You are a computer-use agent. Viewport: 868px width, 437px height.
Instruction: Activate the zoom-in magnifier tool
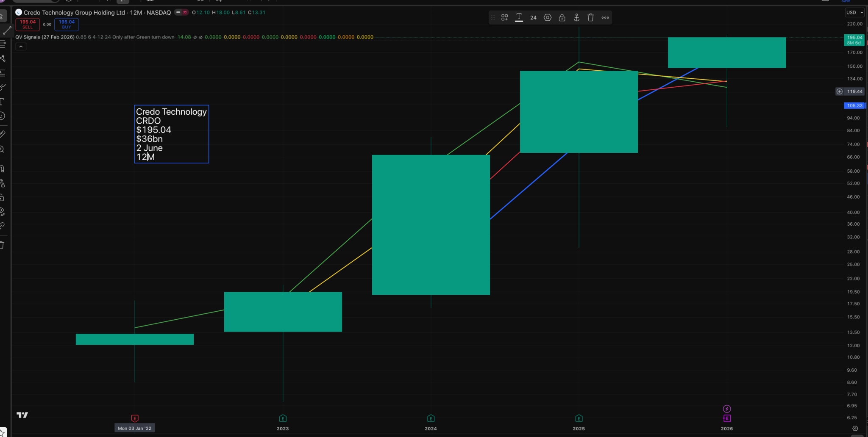point(3,149)
